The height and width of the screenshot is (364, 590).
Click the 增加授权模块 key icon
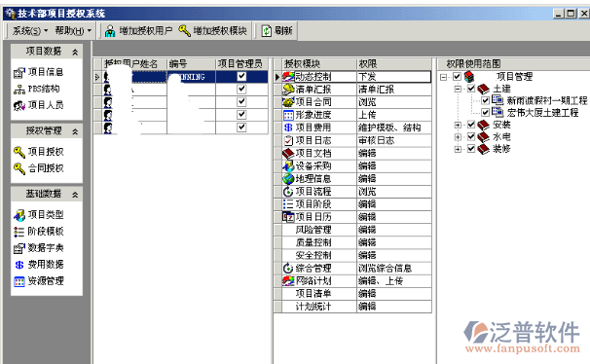click(184, 30)
